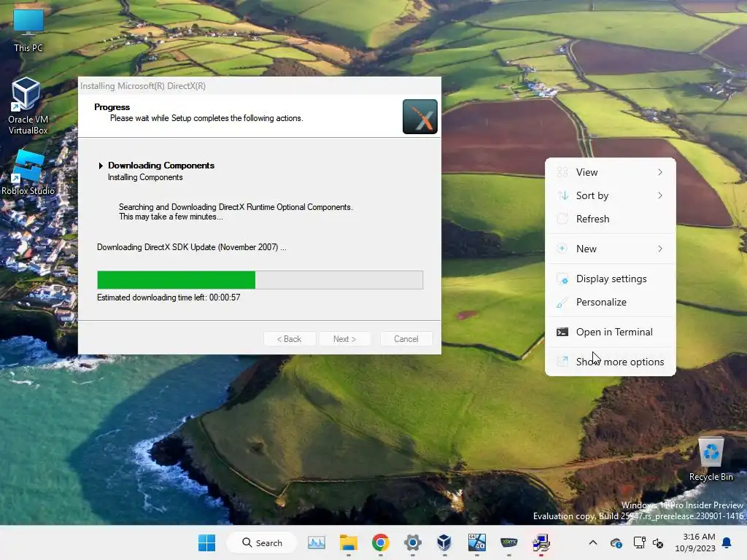Click the Open in Terminal icon
Image resolution: width=747 pixels, height=560 pixels.
pos(562,332)
